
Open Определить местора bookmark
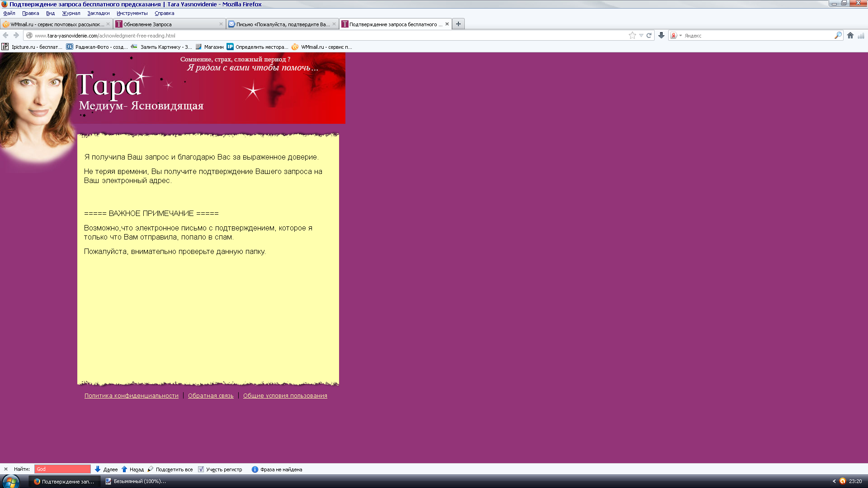click(258, 47)
